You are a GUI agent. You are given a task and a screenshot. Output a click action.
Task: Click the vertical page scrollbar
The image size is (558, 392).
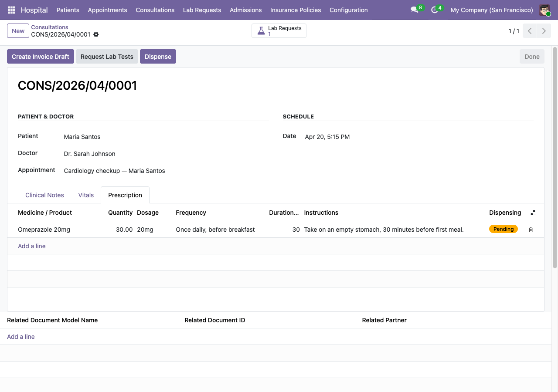click(x=555, y=157)
